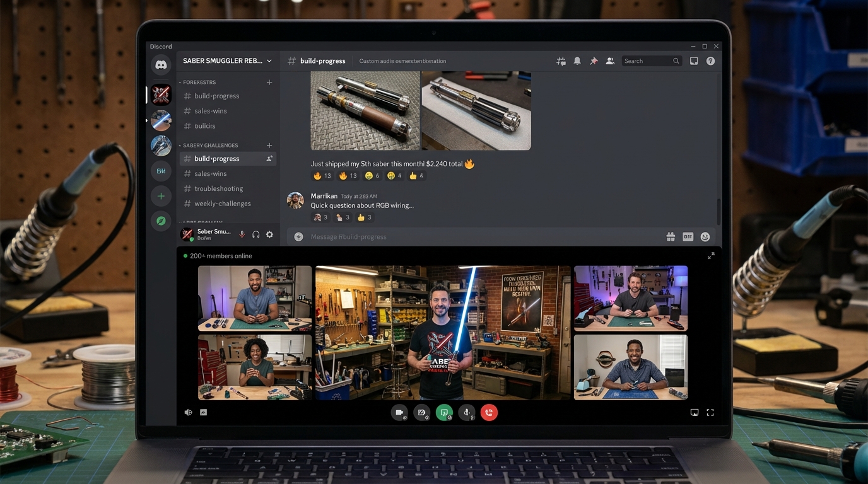Collapse the SABERY CHALLENGES channel category
Image resolution: width=868 pixels, height=484 pixels.
pyautogui.click(x=209, y=146)
